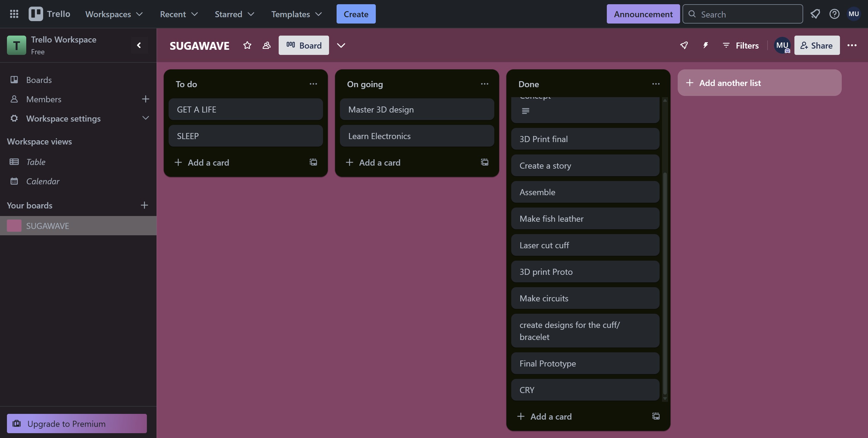Screen dimensions: 868x438
Task: Open the app switcher grid icon
Action: pyautogui.click(x=14, y=14)
